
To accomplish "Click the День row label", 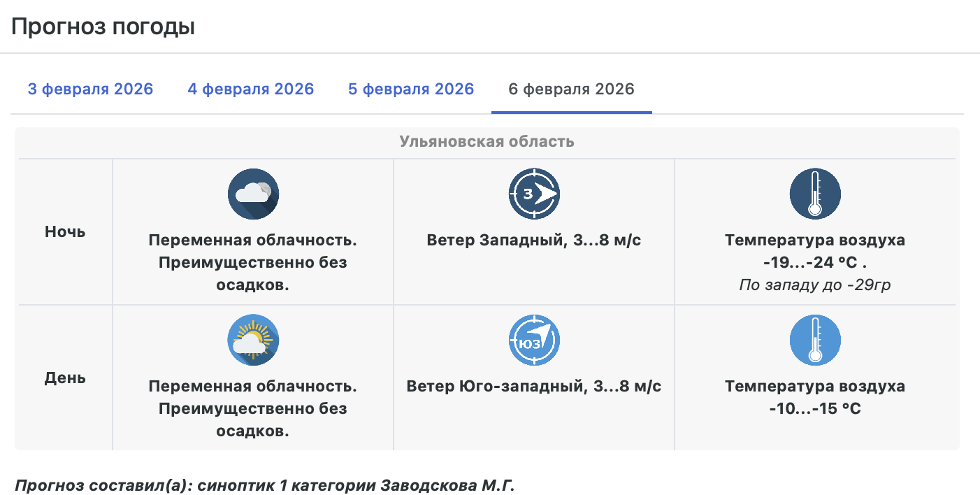I will (65, 378).
